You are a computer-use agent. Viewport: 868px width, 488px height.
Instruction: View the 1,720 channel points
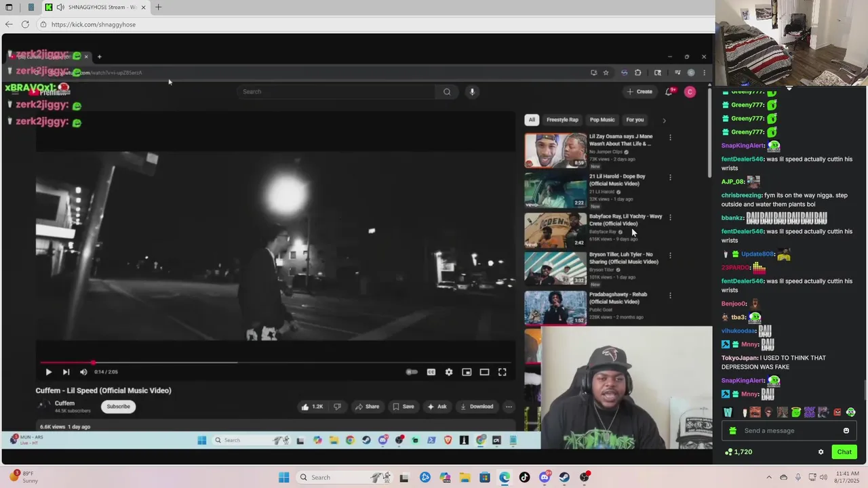(x=739, y=452)
